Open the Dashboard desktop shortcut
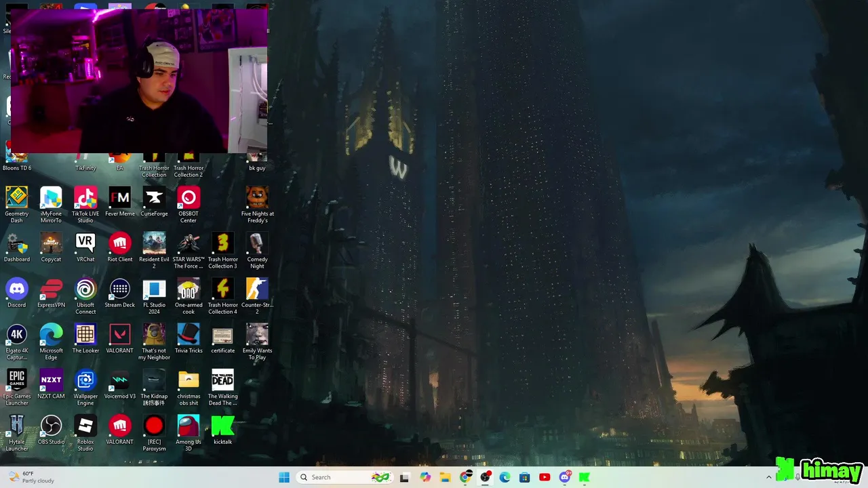Viewport: 868px width, 488px height. pos(17,247)
